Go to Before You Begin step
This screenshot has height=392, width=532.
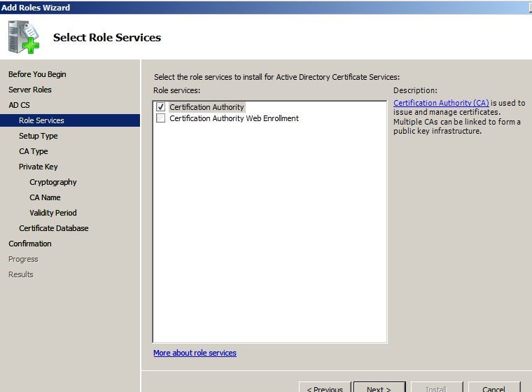point(37,74)
